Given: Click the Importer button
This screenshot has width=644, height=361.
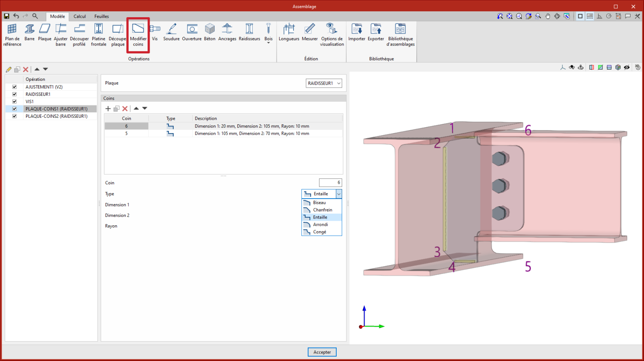Looking at the screenshot, I should 357,33.
